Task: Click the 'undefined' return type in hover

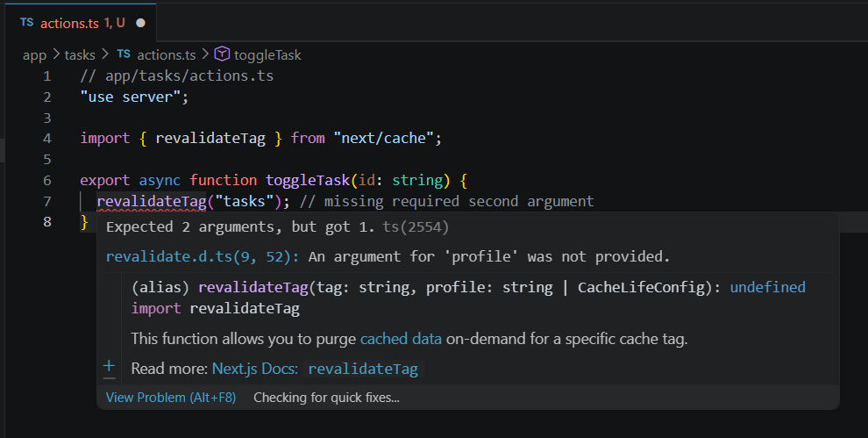Action: point(768,287)
